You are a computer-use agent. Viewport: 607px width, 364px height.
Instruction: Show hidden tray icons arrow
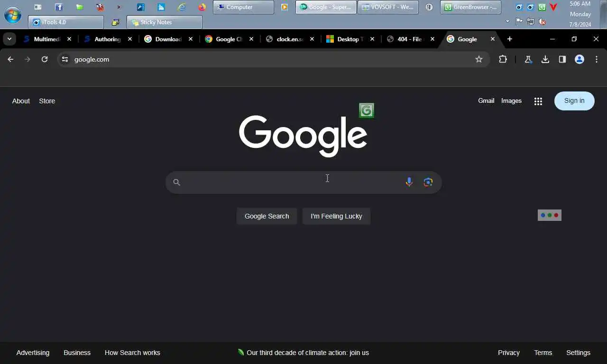point(508,21)
